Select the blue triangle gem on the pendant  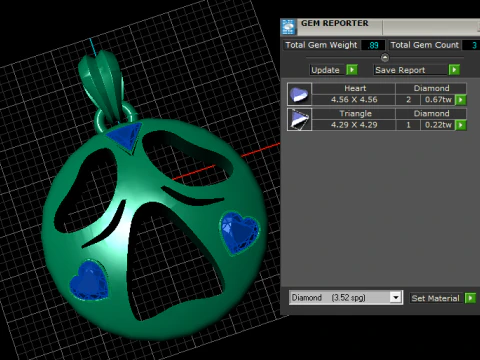pyautogui.click(x=126, y=135)
